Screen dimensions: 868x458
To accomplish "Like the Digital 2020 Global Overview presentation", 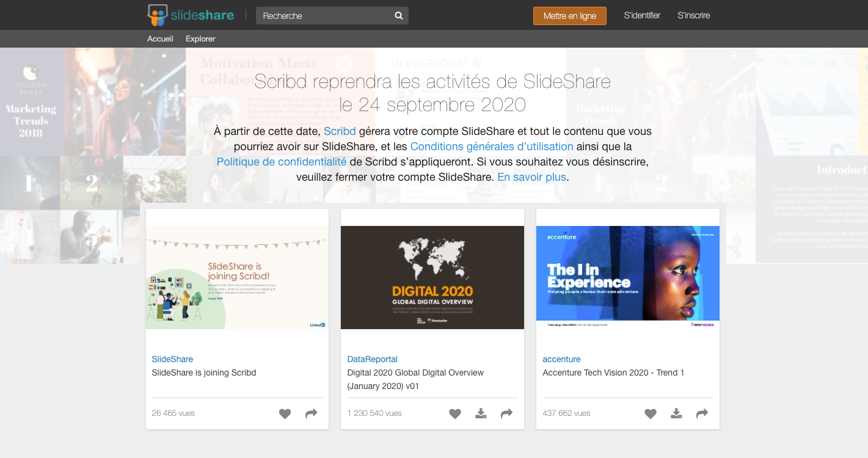I will (455, 413).
